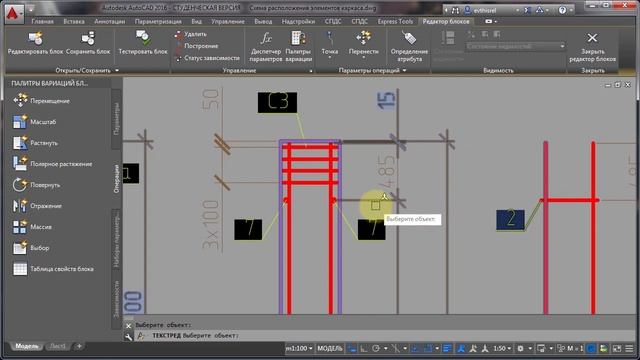Image resolution: width=640 pixels, height=360 pixels.
Task: Click Статус зависимости button
Action: point(207,58)
